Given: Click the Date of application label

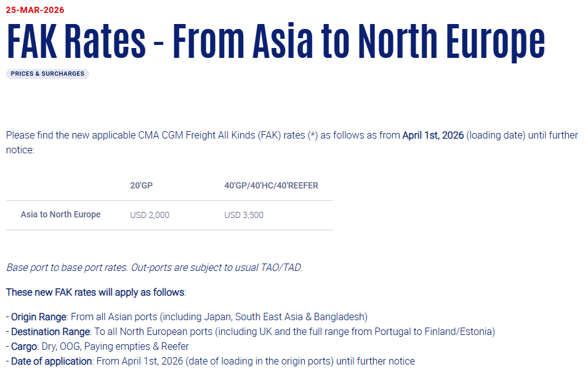Looking at the screenshot, I should tap(51, 361).
